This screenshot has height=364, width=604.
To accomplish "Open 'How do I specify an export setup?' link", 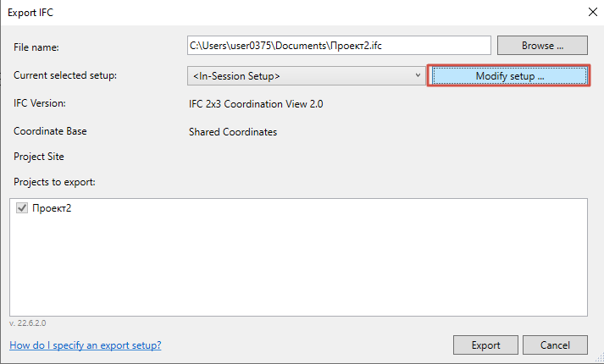I will click(85, 345).
